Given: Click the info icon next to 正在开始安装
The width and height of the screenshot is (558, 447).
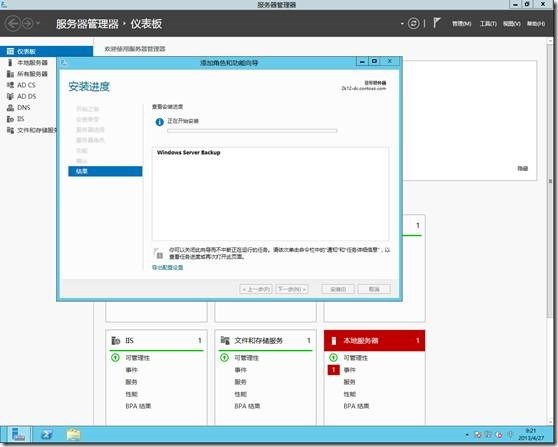Looking at the screenshot, I should (159, 122).
